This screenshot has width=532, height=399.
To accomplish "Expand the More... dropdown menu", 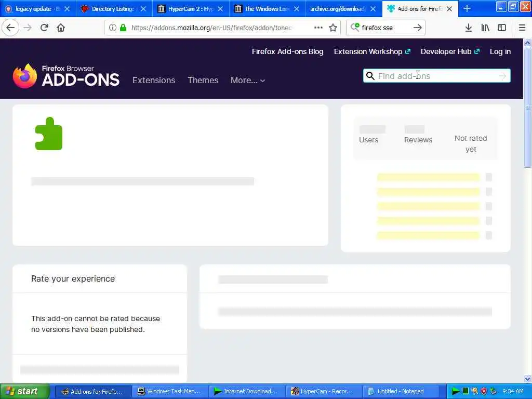I will click(x=248, y=81).
